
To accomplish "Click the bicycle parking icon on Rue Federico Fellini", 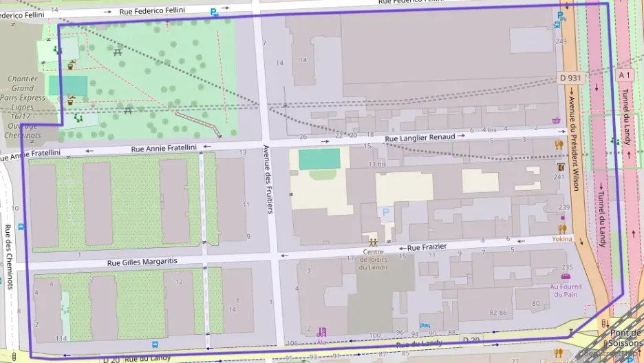I will [x=215, y=12].
